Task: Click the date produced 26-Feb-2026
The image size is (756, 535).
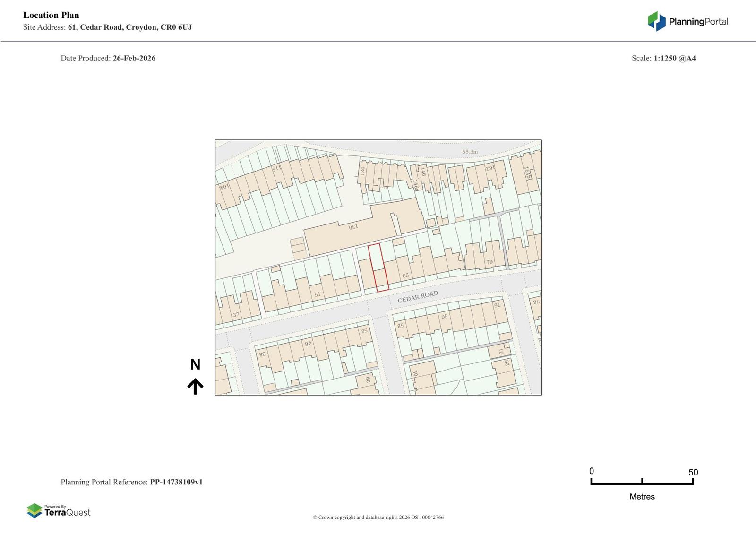Action: (134, 58)
